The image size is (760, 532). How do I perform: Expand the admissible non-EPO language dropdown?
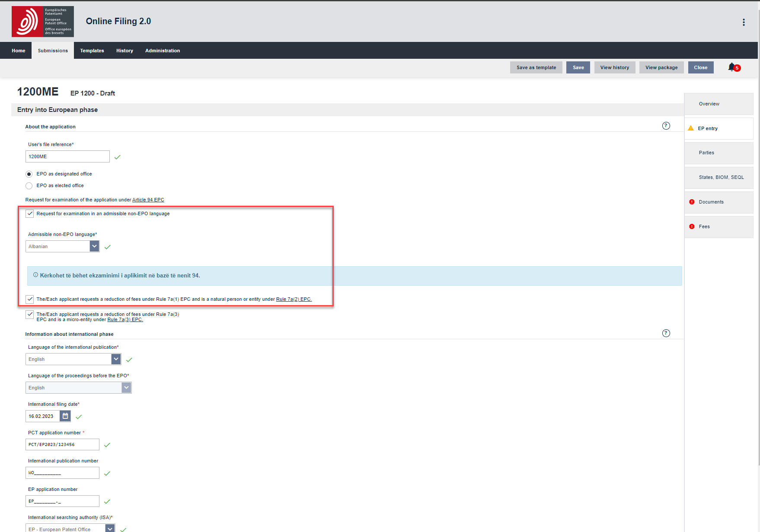(94, 246)
